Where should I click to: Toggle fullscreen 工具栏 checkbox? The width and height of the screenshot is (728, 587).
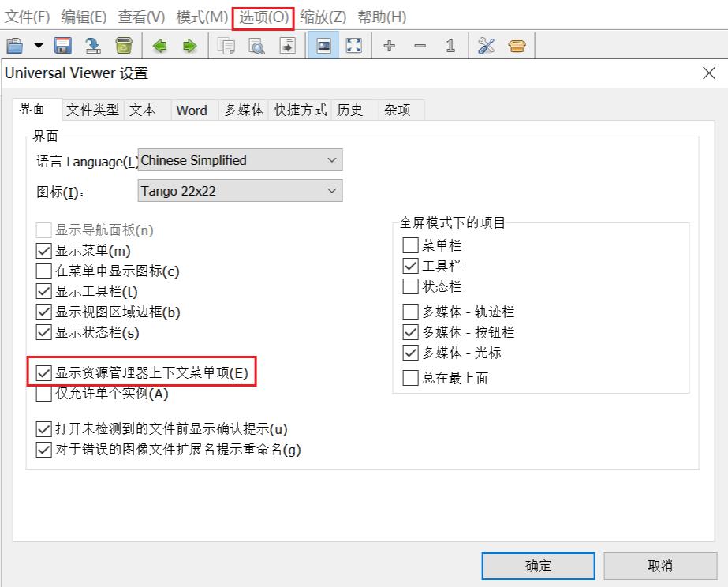410,266
